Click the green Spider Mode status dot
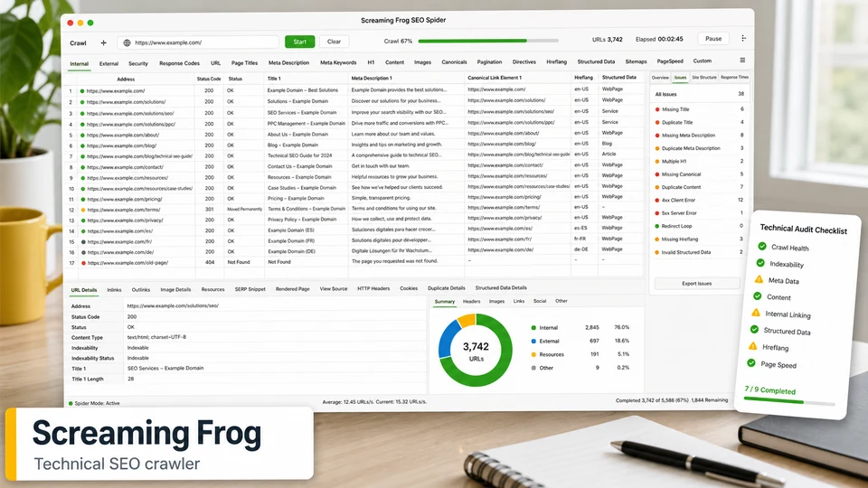The image size is (868, 488). pos(71,403)
